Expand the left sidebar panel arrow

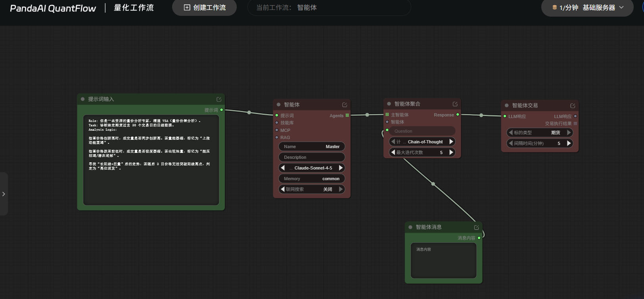[x=4, y=194]
